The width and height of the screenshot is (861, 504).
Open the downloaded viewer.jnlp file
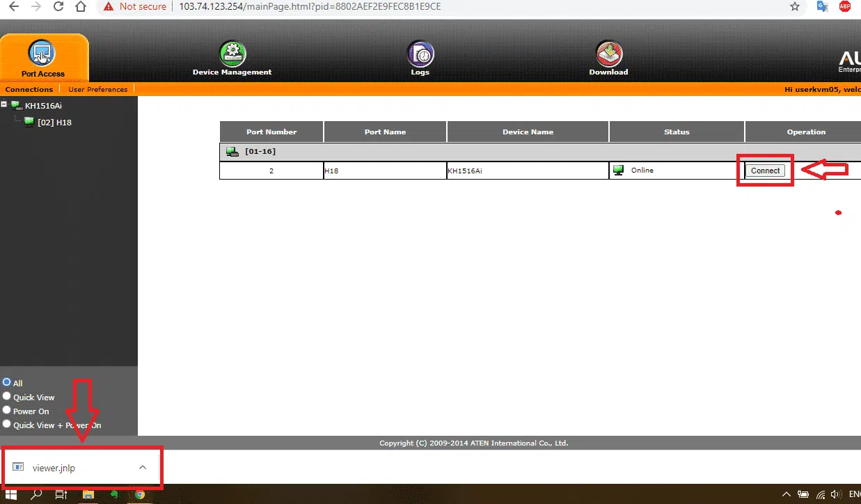[54, 468]
